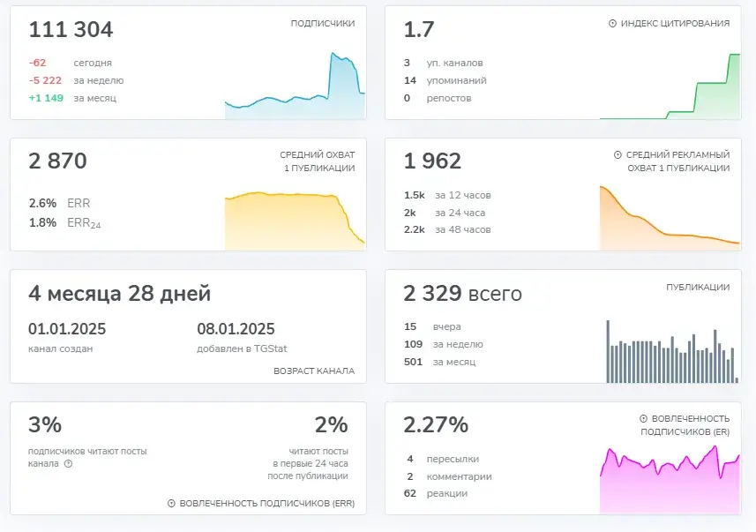Open the green citation index chart
This screenshot has width=756, height=532.
pos(670,86)
